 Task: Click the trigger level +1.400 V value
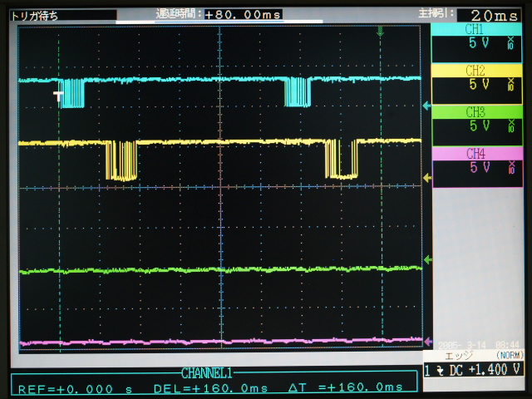497,370
